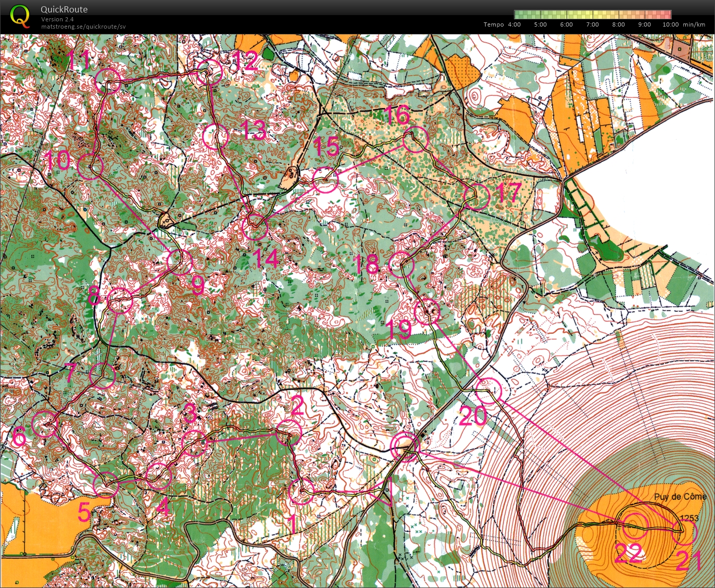Screen dimensions: 715x588
Task: Open the matstroeng.se/quickroute/sv link
Action: 83,27
